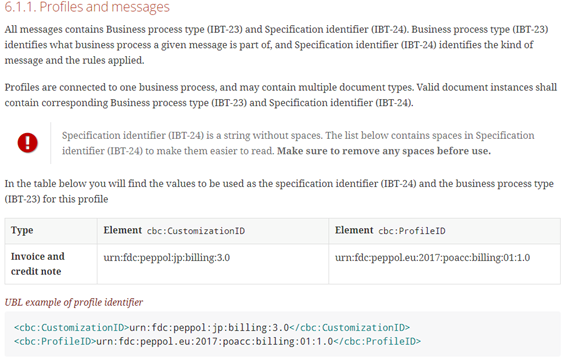Click the urn:fdc:peppol.eu:2017:poacc:billing:01:1.0 table value
The image size is (567, 363).
(432, 258)
